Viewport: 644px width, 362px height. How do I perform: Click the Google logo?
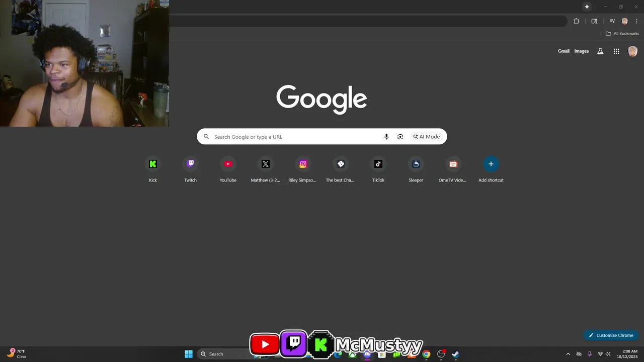tap(321, 99)
